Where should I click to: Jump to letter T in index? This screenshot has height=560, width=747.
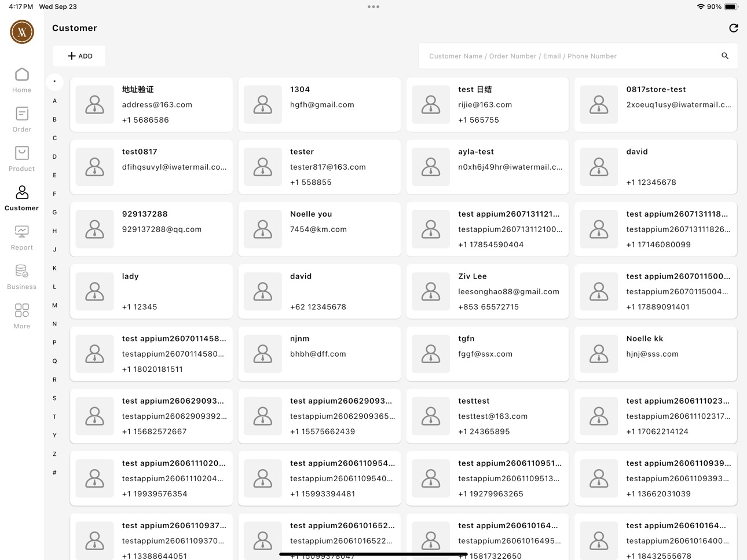point(55,417)
